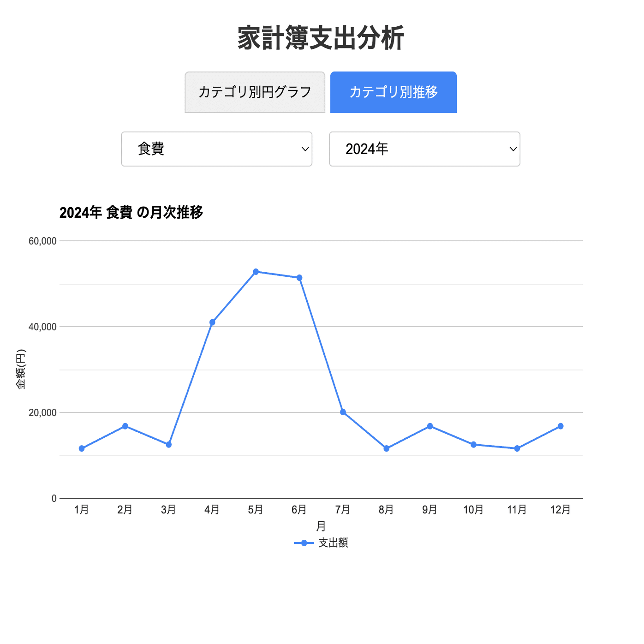The image size is (644, 644).
Task: Click the August low data point
Action: tap(386, 448)
